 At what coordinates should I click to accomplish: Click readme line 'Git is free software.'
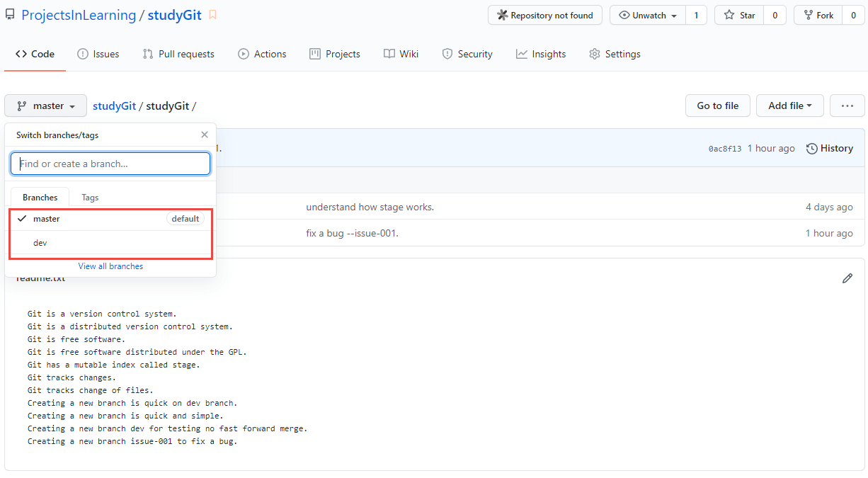76,339
